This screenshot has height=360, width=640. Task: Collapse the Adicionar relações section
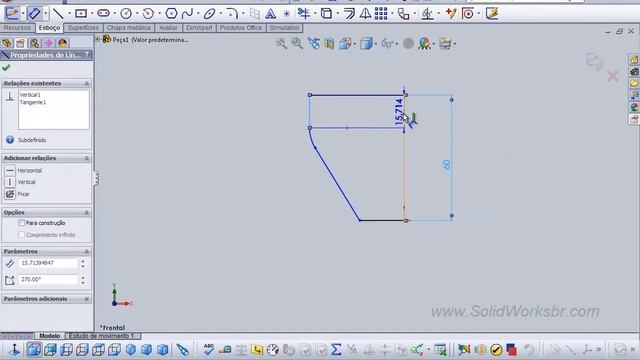click(x=87, y=158)
